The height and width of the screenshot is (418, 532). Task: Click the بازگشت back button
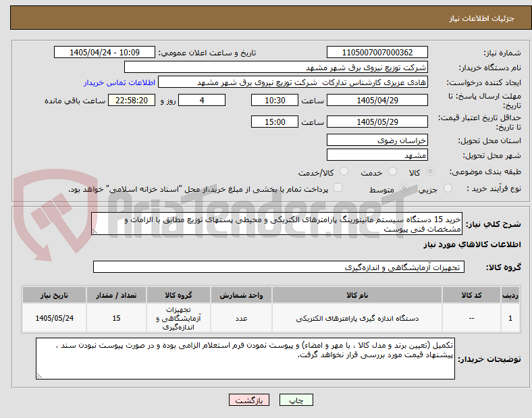pyautogui.click(x=249, y=400)
